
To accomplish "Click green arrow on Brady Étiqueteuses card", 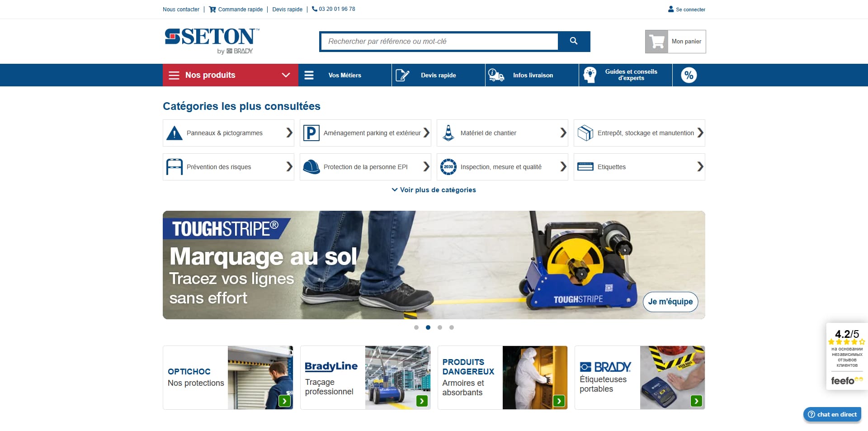I will [x=696, y=401].
